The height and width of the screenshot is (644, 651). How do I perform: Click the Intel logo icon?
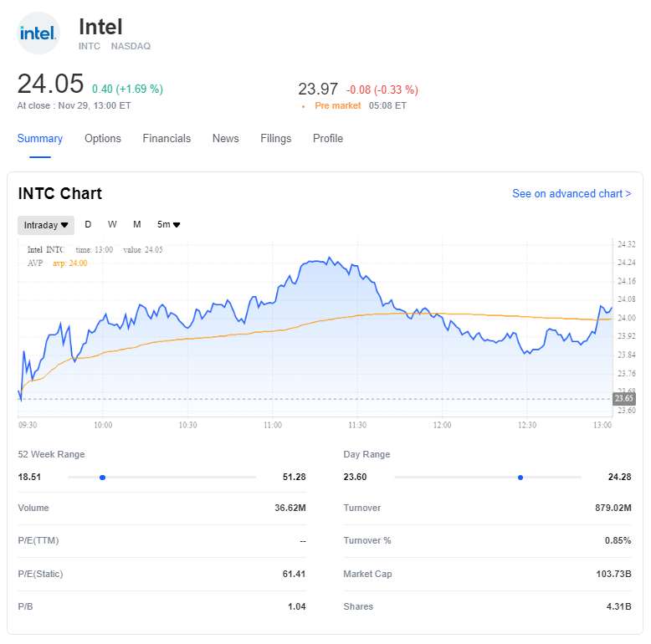[38, 33]
